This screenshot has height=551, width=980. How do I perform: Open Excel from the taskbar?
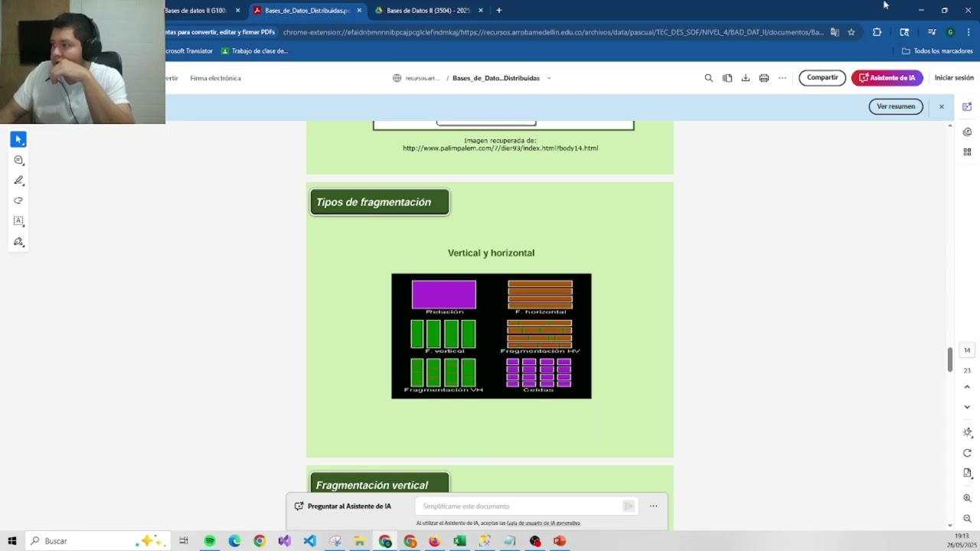(x=459, y=541)
